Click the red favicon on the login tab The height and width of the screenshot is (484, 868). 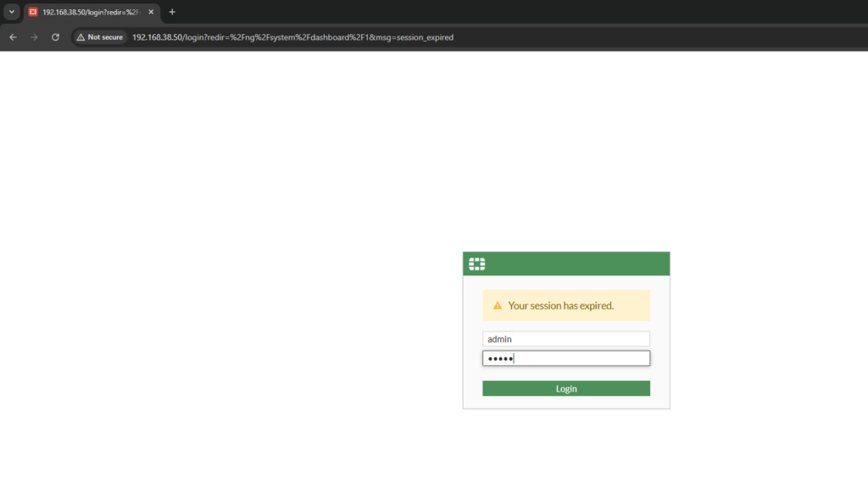point(33,12)
